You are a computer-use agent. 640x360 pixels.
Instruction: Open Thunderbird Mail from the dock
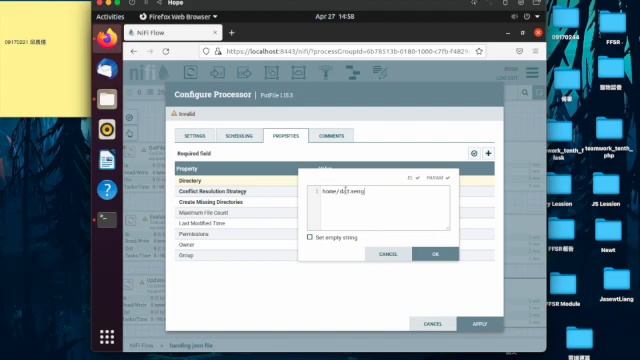107,69
